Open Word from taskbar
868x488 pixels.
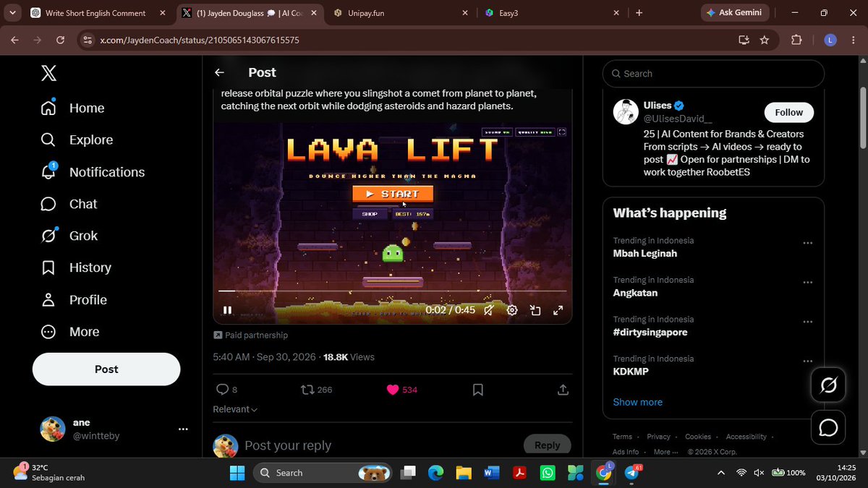[x=491, y=473]
